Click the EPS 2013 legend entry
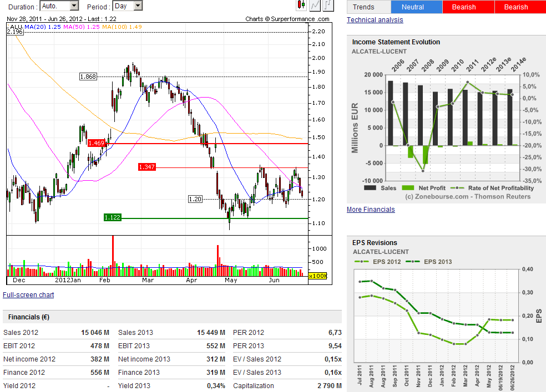The image size is (546, 392). [x=429, y=262]
